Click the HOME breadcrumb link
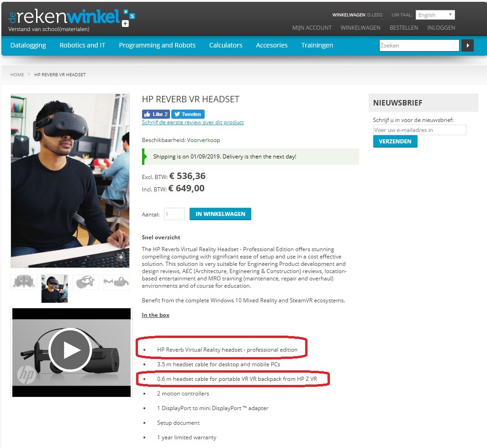The width and height of the screenshot is (487, 448). coord(17,74)
